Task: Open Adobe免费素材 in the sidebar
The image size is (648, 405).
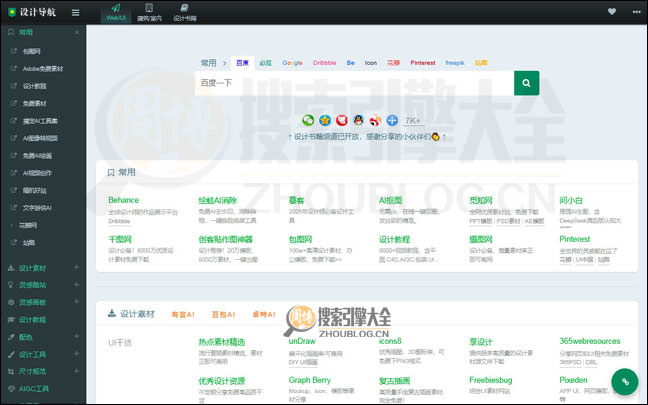Action: coord(43,69)
